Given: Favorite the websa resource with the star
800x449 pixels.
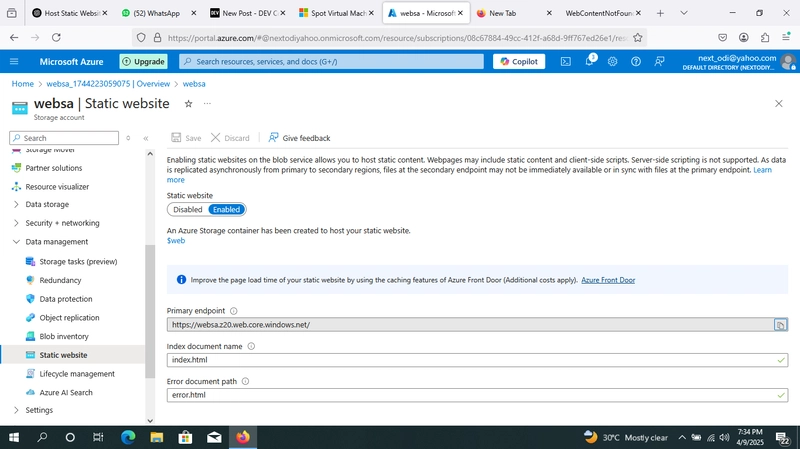Looking at the screenshot, I should [x=188, y=104].
